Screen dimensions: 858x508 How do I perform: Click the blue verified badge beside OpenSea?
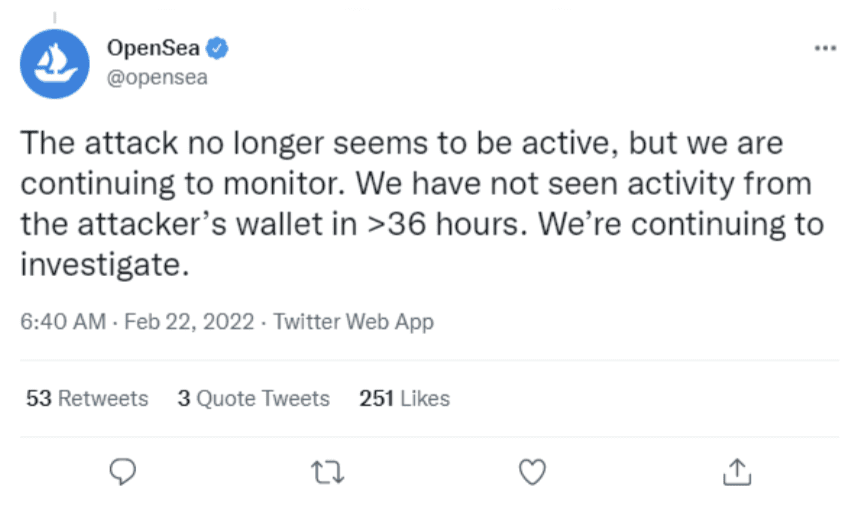point(217,49)
